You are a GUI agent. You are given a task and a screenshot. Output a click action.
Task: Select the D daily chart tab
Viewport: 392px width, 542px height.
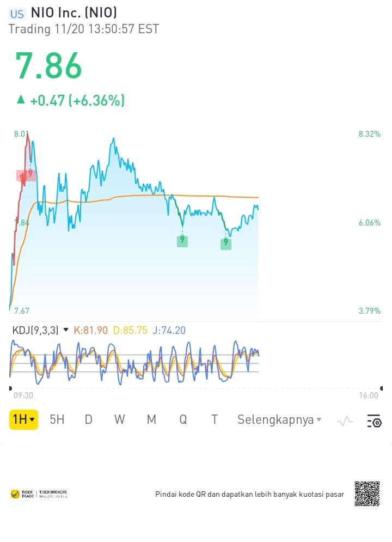pos(88,419)
